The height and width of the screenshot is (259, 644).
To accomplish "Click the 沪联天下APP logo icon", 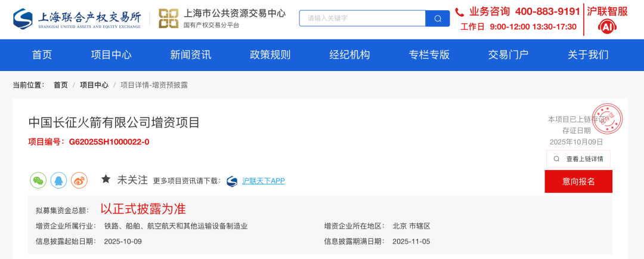I will click(232, 181).
